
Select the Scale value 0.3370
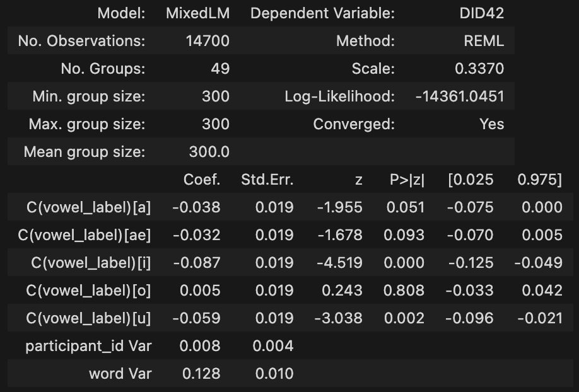pos(479,69)
